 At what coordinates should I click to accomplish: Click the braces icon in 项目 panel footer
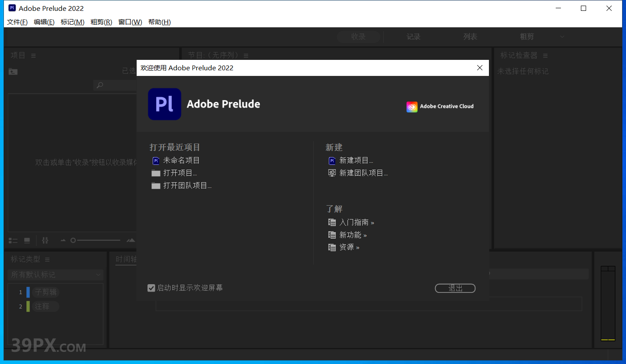coord(45,240)
